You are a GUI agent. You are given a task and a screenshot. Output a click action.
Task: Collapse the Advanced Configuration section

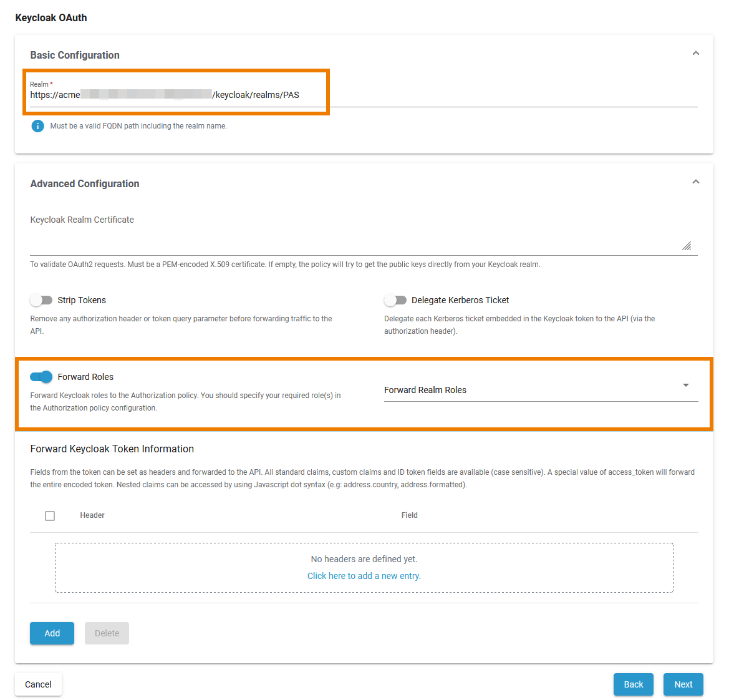[695, 182]
